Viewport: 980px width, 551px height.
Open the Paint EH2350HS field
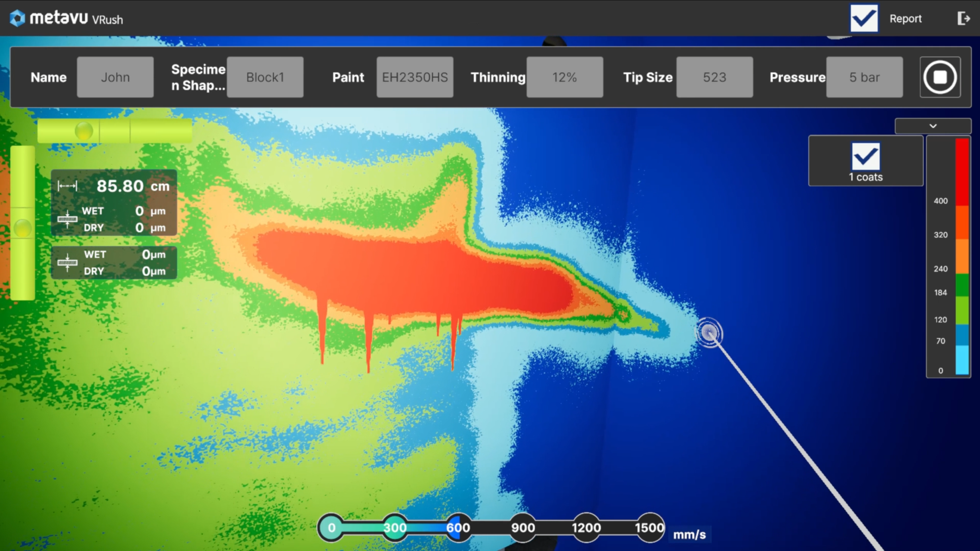[x=415, y=77]
